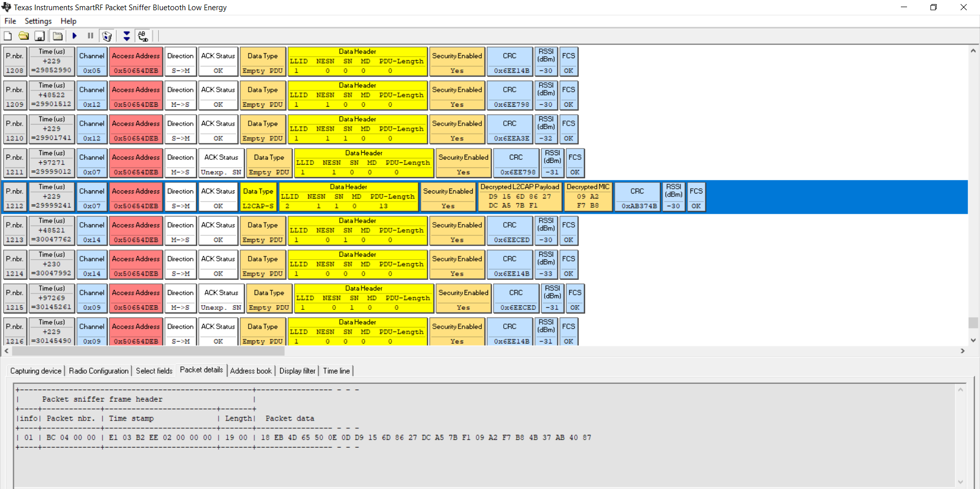Select the Packet details tab
The image size is (980, 489).
click(202, 370)
